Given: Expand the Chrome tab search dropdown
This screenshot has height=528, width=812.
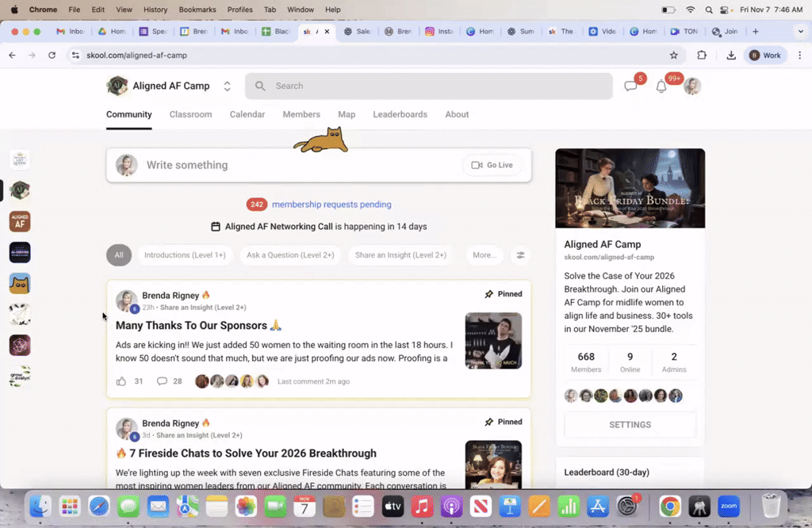Looking at the screenshot, I should click(x=801, y=32).
